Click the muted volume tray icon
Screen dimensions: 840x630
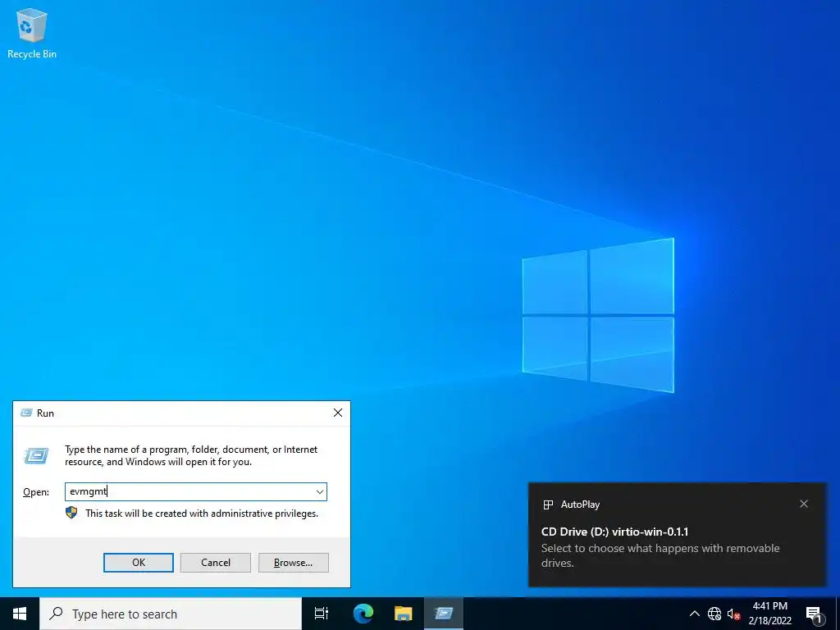[x=733, y=614]
